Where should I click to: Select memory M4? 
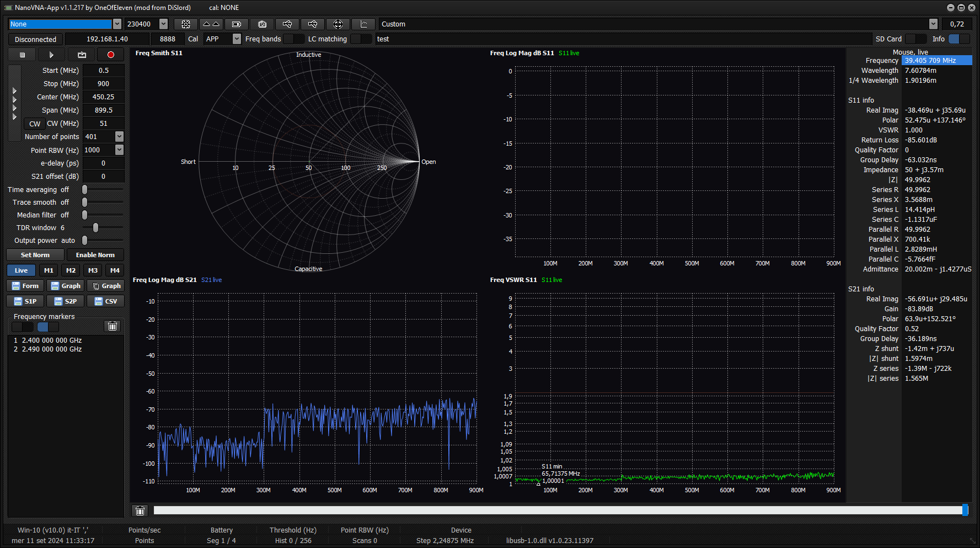point(115,270)
